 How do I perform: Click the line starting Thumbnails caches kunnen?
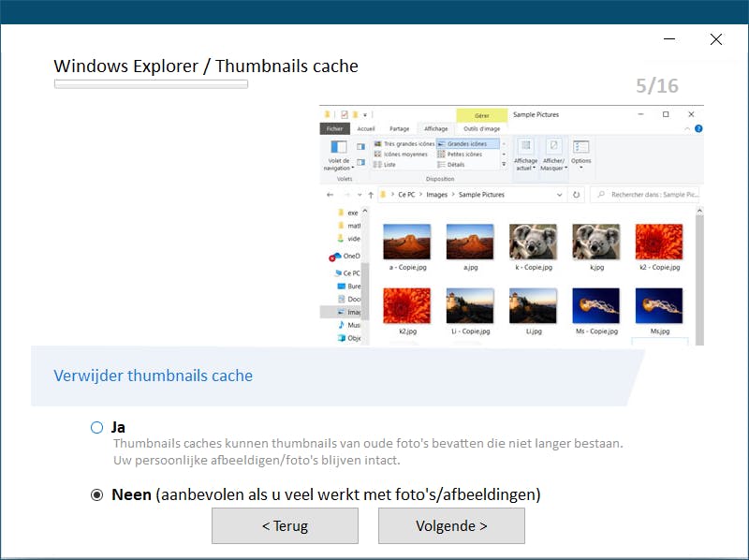point(368,444)
